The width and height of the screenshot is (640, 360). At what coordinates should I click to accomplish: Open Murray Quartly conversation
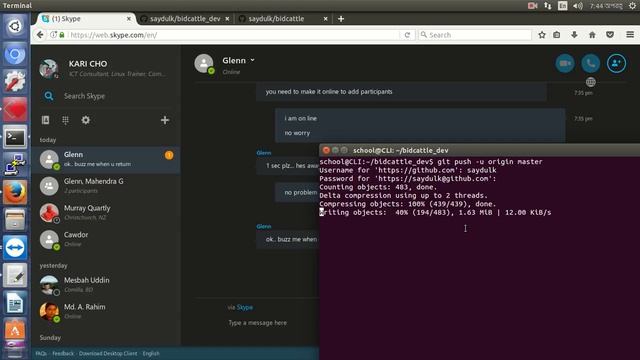tap(106, 213)
